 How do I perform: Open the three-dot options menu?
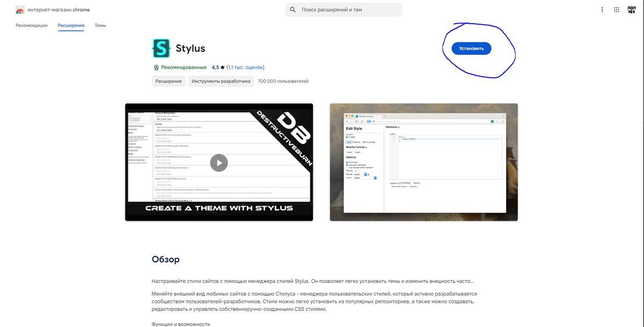coord(602,10)
